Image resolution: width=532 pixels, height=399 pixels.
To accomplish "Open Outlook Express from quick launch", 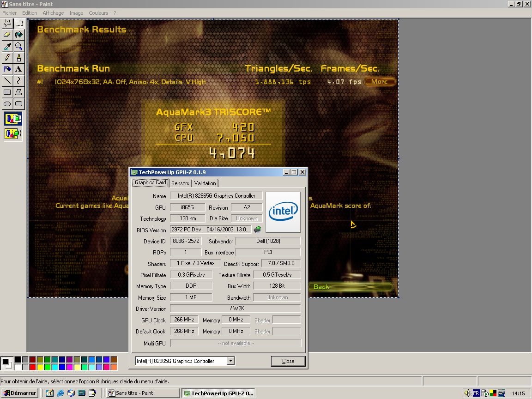I will pyautogui.click(x=71, y=393).
